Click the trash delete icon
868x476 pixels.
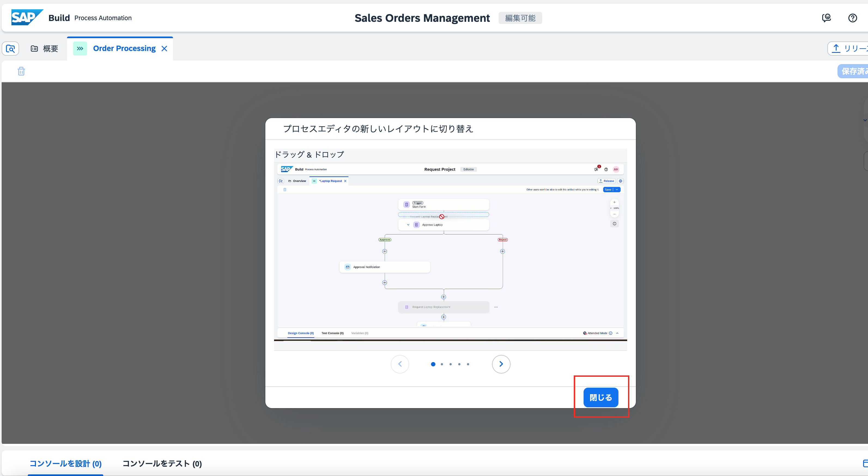click(21, 71)
